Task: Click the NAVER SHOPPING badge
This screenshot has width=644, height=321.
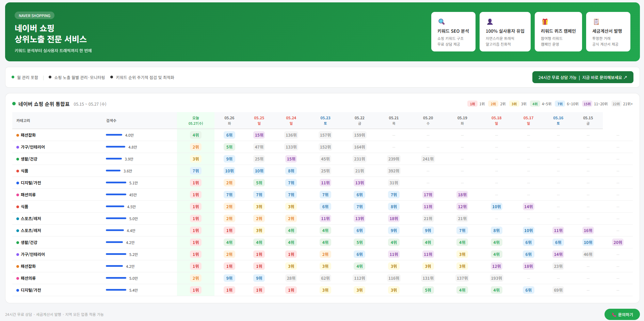Action: click(x=34, y=16)
